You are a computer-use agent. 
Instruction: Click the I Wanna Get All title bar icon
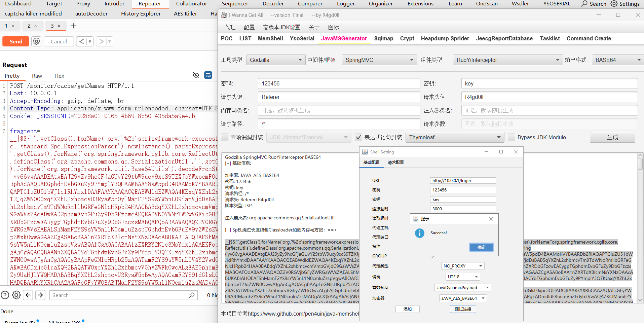[224, 15]
